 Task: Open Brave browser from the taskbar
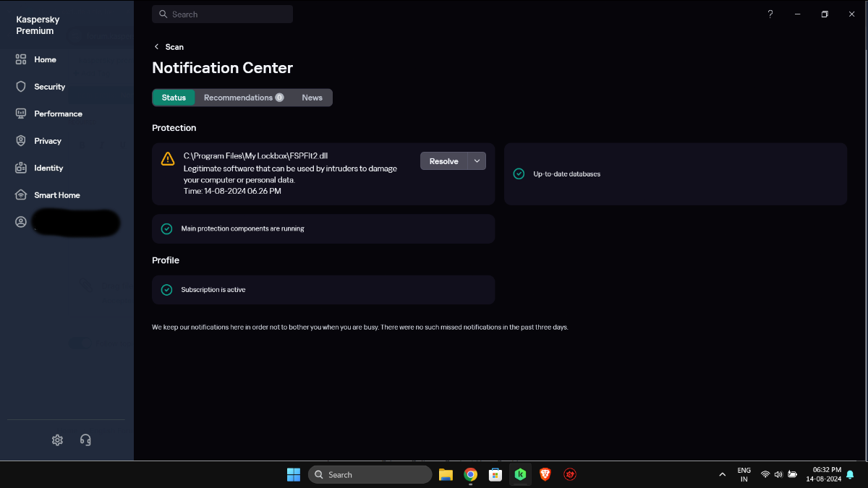545,475
